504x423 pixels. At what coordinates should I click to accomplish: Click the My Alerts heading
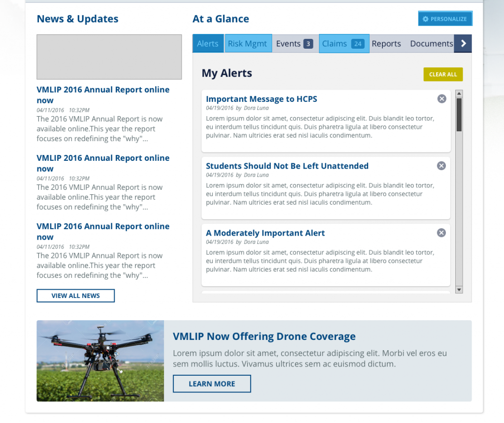[x=226, y=73]
